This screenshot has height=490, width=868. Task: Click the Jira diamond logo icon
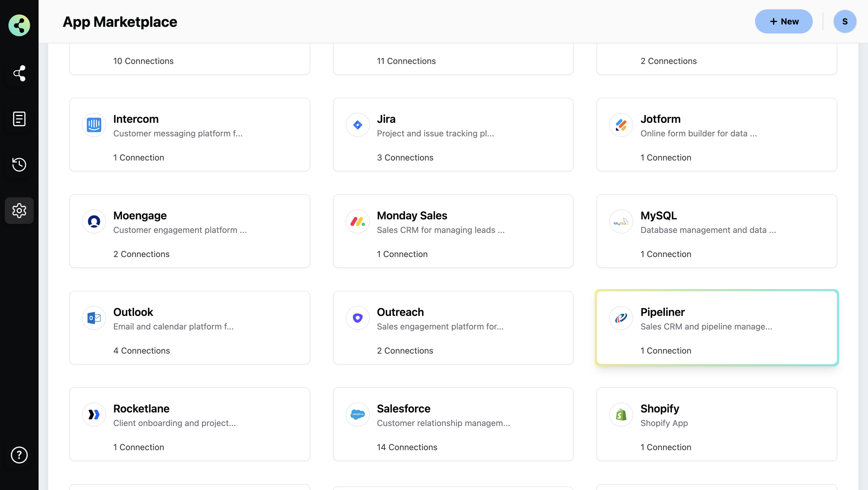tap(357, 125)
